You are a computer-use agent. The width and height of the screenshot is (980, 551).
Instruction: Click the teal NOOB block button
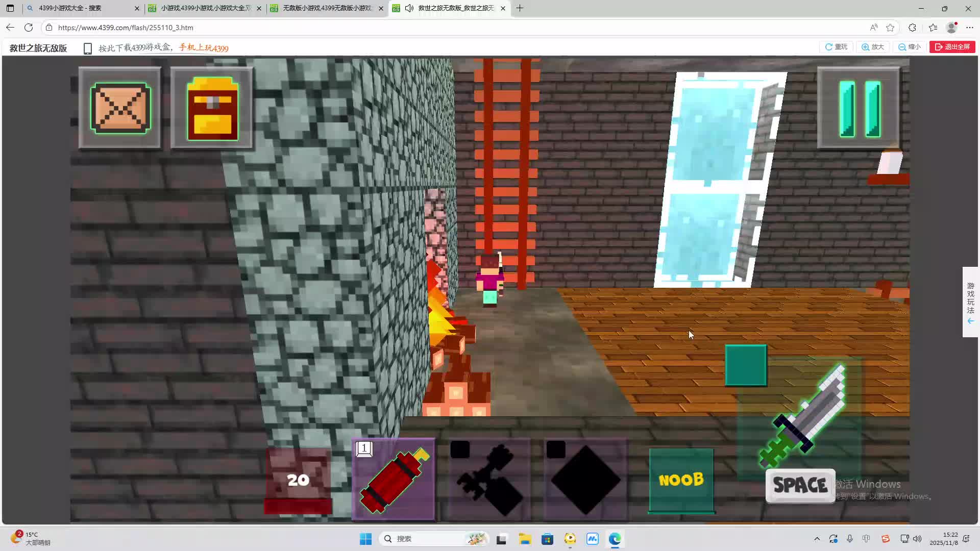point(681,480)
